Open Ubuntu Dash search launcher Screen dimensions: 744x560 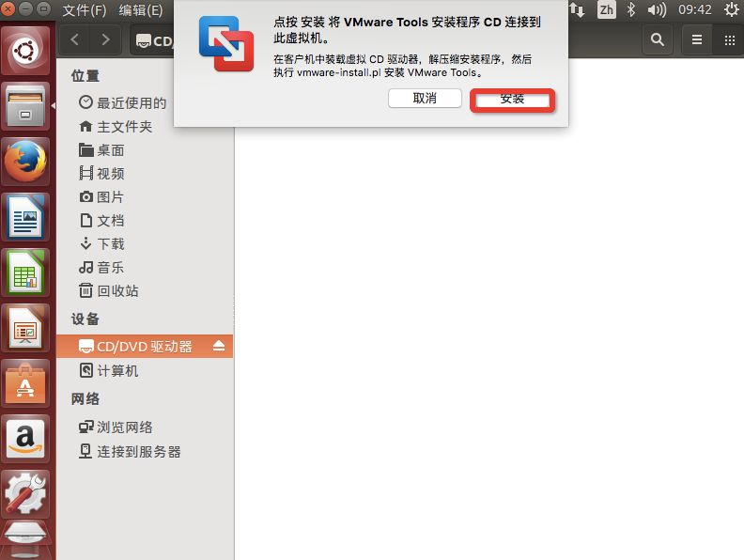coord(25,51)
